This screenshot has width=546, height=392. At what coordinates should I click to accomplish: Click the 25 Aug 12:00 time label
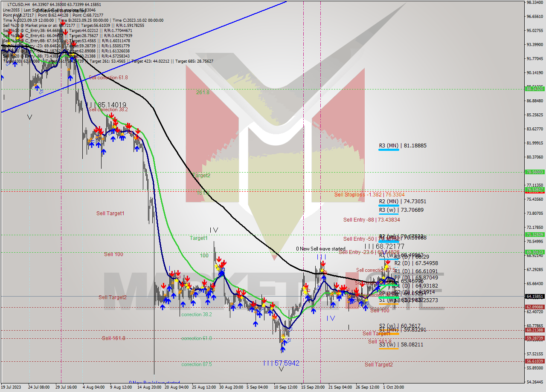tap(203, 387)
